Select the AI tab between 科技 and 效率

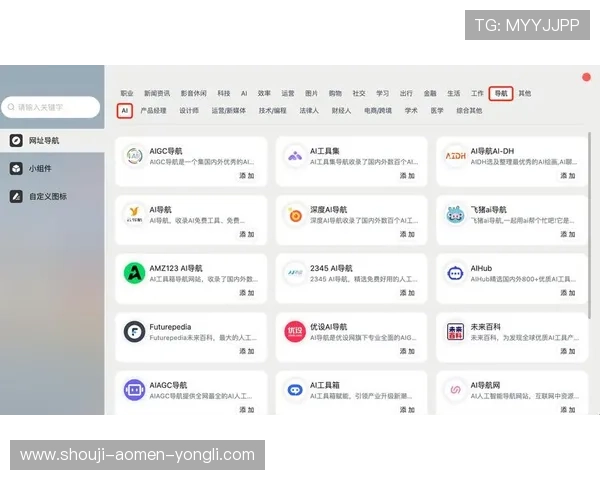[244, 93]
